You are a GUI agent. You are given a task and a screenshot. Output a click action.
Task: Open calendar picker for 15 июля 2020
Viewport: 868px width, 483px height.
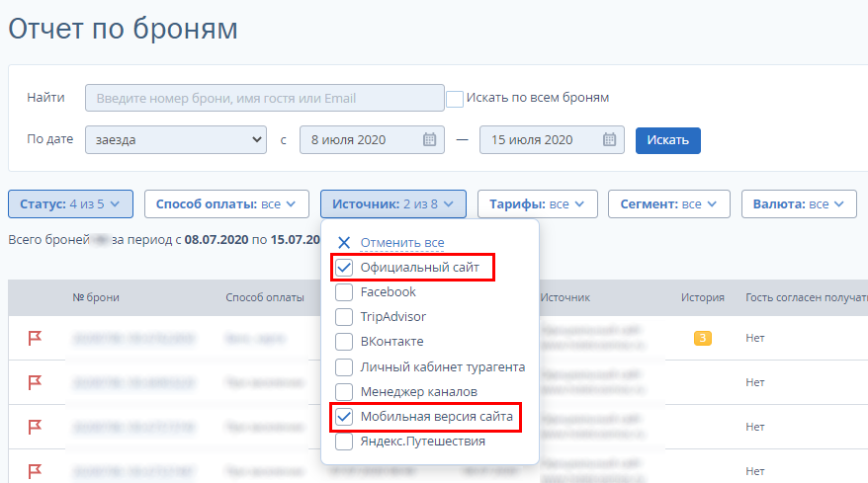click(x=609, y=139)
